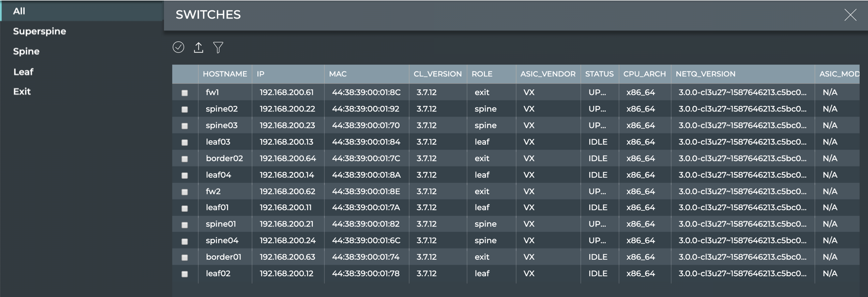Click the select-all checkmark circle icon

point(178,48)
